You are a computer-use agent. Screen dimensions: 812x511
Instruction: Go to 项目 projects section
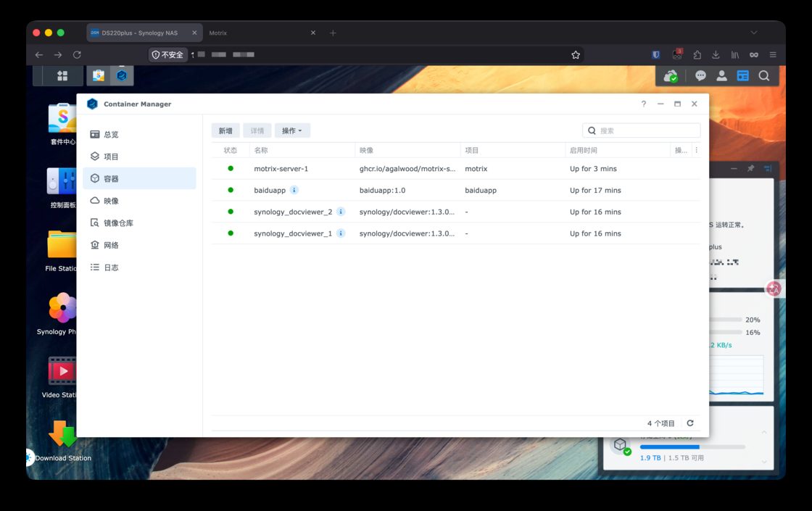[x=139, y=157]
